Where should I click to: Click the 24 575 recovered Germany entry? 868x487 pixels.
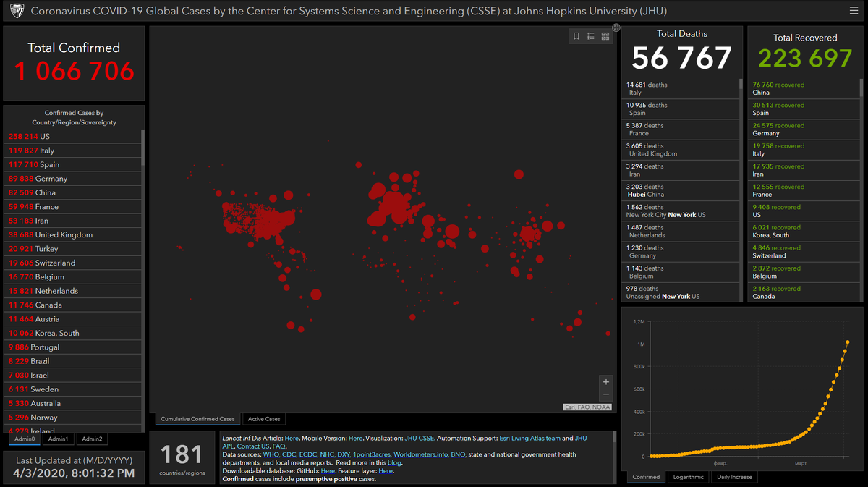(x=805, y=130)
